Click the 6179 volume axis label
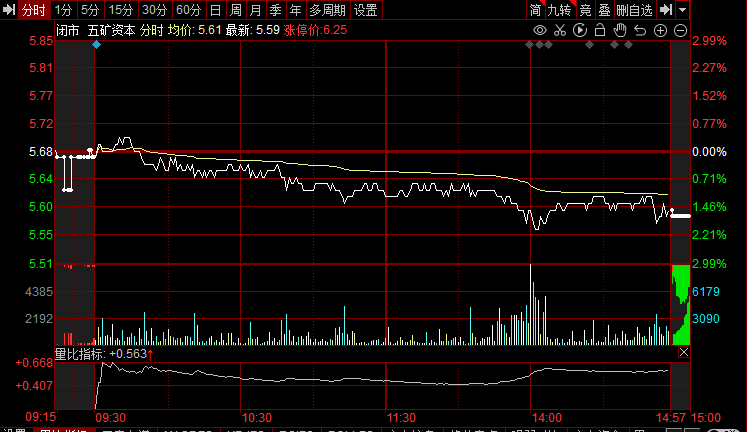Screen dimensions: 747x432 (706, 292)
